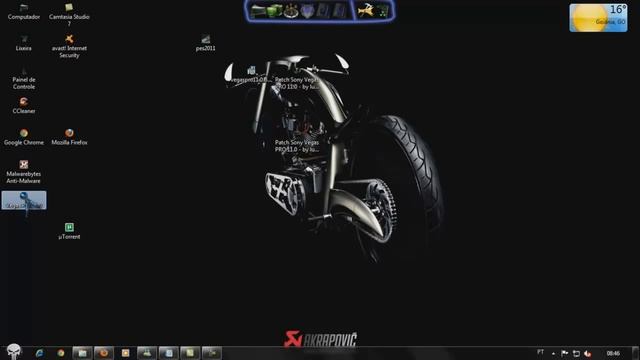This screenshot has height=360, width=640.
Task: Launch Google Chrome desktop shortcut
Action: point(24,137)
